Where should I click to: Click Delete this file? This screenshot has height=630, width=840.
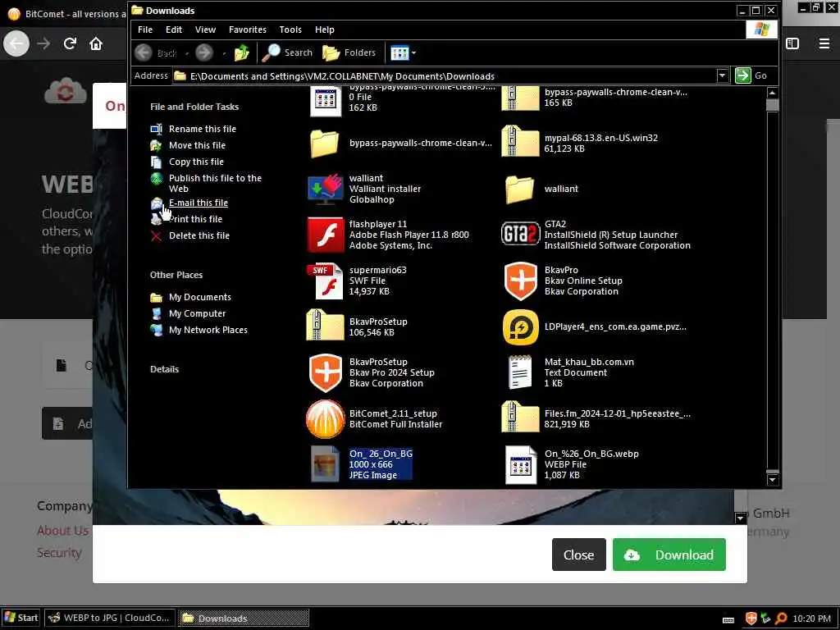tap(199, 235)
